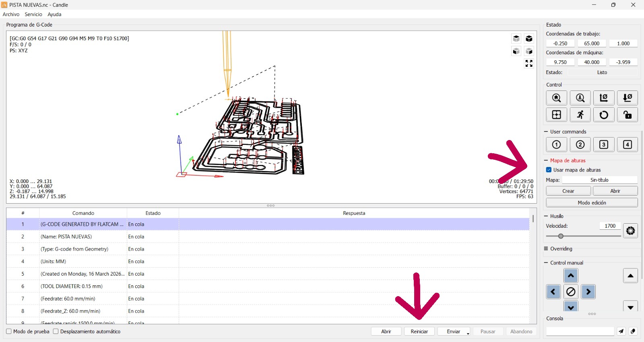
Task: Click the Home machine magnifier-house icon
Action: click(557, 98)
